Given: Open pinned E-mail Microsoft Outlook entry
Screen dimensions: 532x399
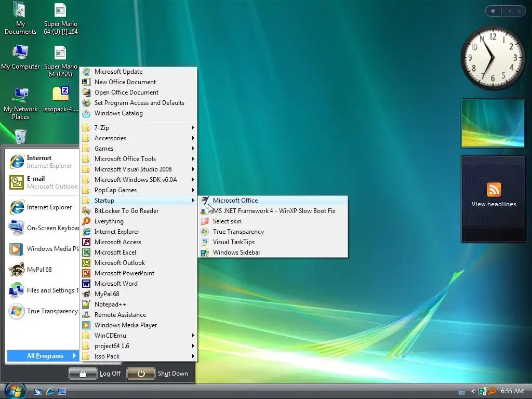Looking at the screenshot, I should (x=43, y=182).
